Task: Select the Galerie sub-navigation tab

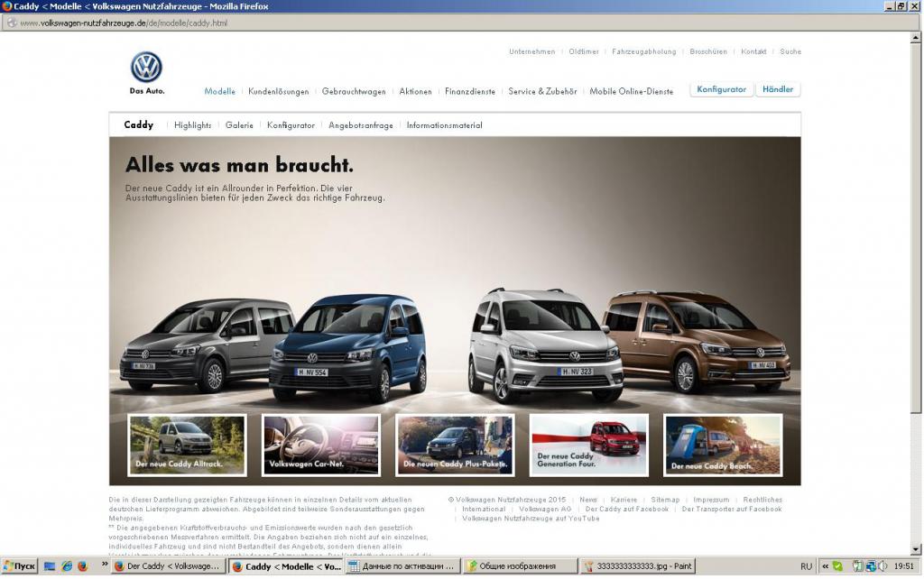Action: point(239,124)
